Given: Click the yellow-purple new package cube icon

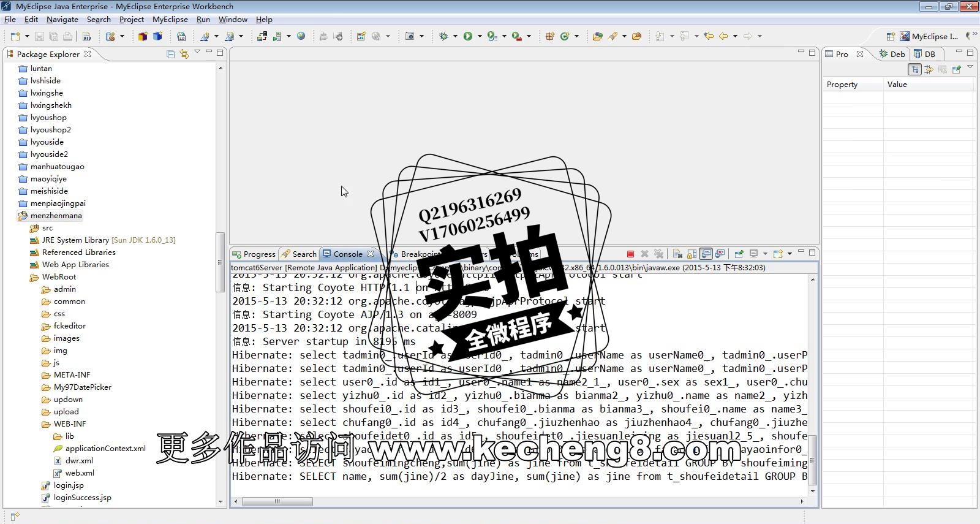Looking at the screenshot, I should coord(143,36).
